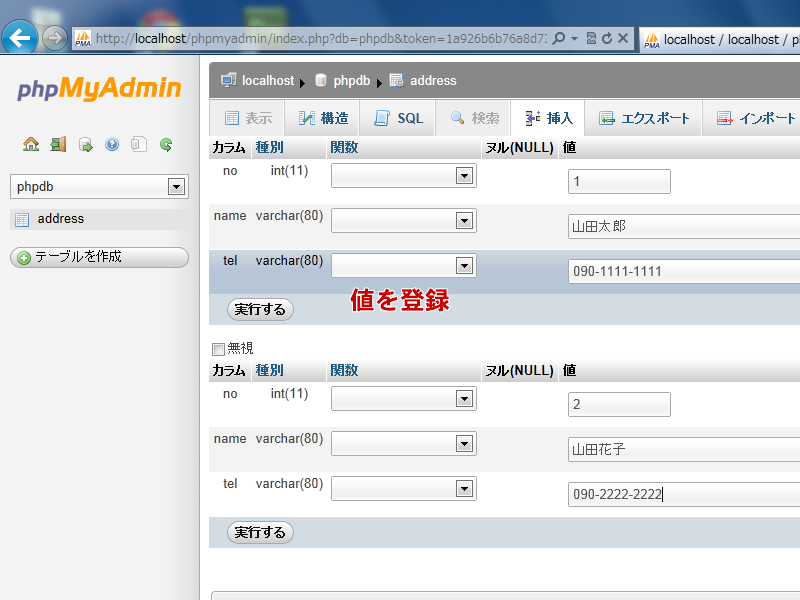Click テーブルを作成 button
800x600 pixels.
tap(99, 257)
